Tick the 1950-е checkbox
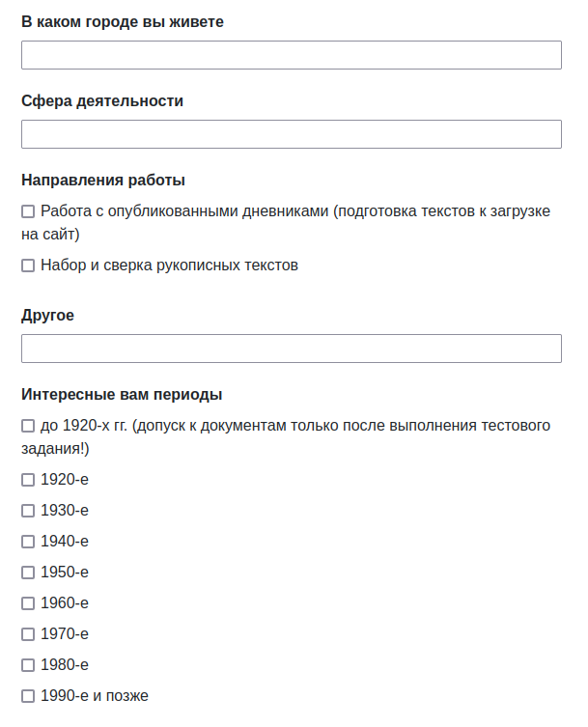 coord(28,573)
